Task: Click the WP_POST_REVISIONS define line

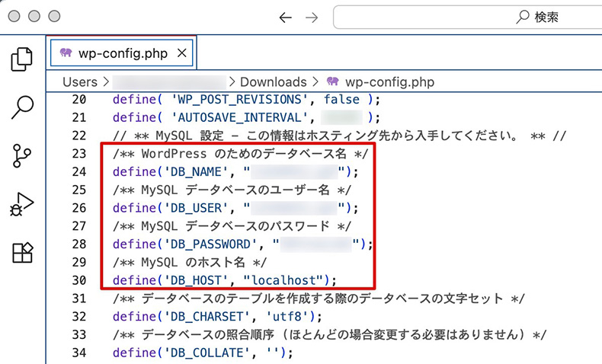Action: pos(245,100)
